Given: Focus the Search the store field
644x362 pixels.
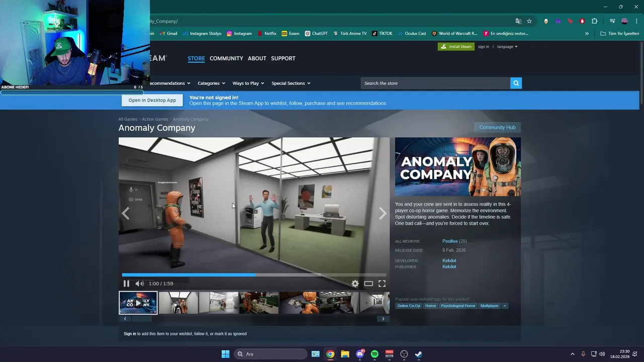Looking at the screenshot, I should click(435, 83).
